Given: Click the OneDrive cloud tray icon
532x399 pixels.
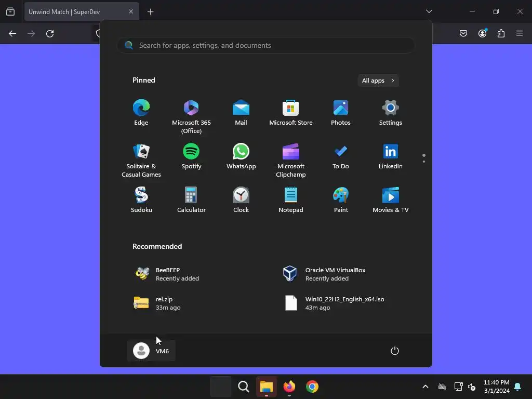Looking at the screenshot, I should [442, 387].
